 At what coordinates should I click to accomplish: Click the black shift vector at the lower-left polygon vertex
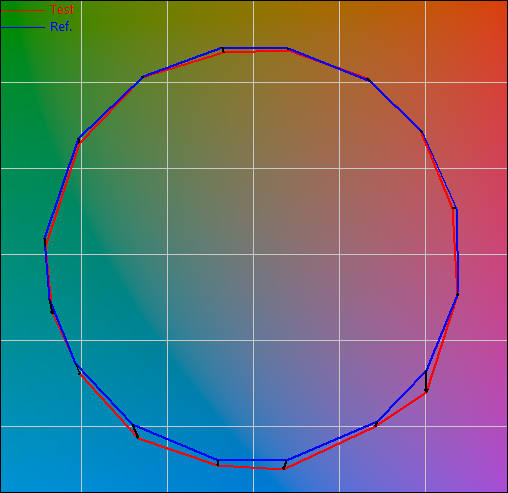[x=135, y=431]
